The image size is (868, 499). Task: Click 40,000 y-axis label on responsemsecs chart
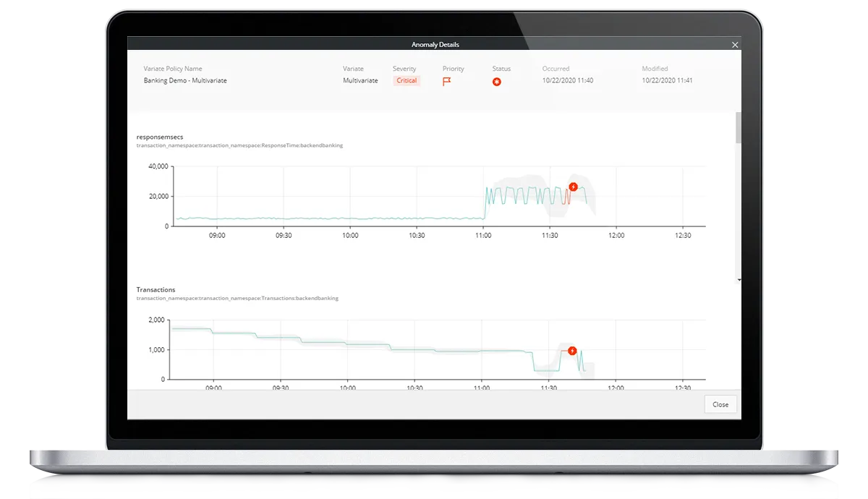tap(157, 166)
